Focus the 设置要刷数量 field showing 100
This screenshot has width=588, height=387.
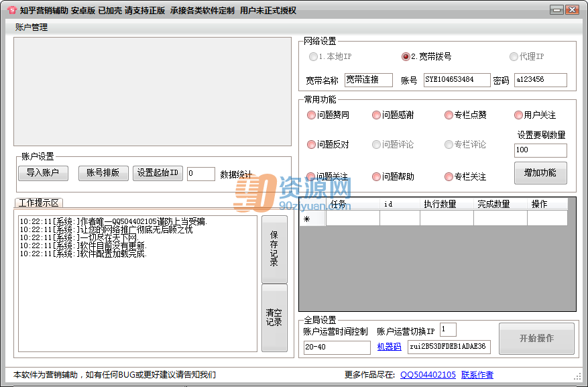[x=540, y=150]
